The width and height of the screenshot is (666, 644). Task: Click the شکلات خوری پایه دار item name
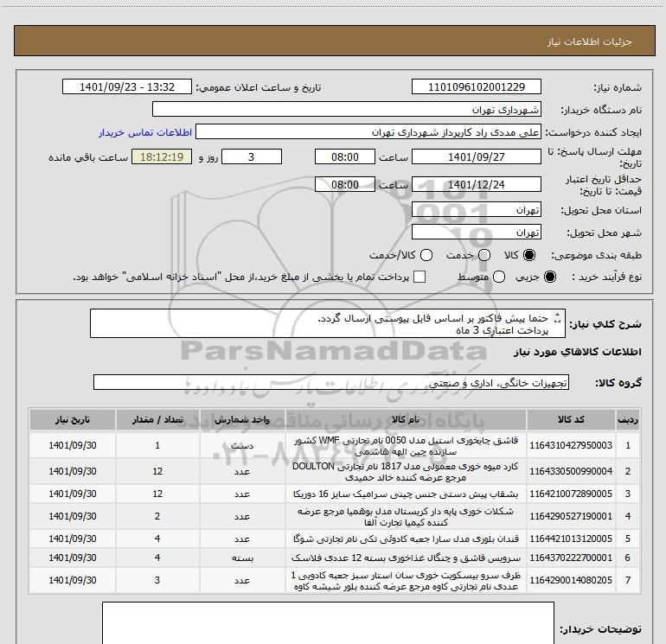pos(406,517)
